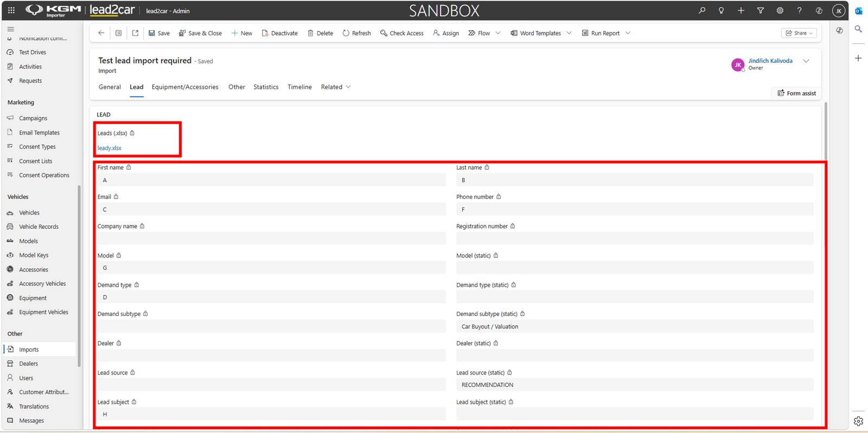This screenshot has height=433, width=868.
Task: Open record in new window icon
Action: [x=135, y=33]
